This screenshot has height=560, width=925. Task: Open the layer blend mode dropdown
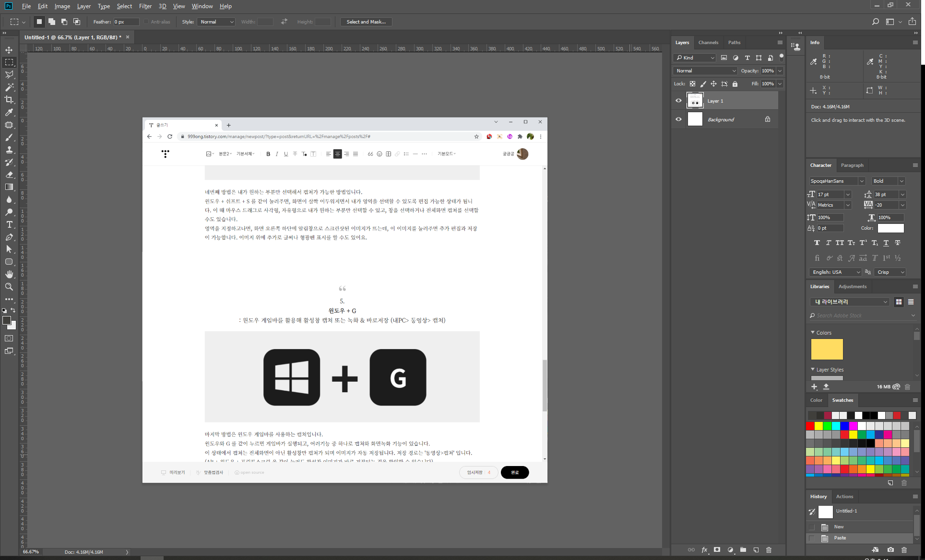[705, 70]
